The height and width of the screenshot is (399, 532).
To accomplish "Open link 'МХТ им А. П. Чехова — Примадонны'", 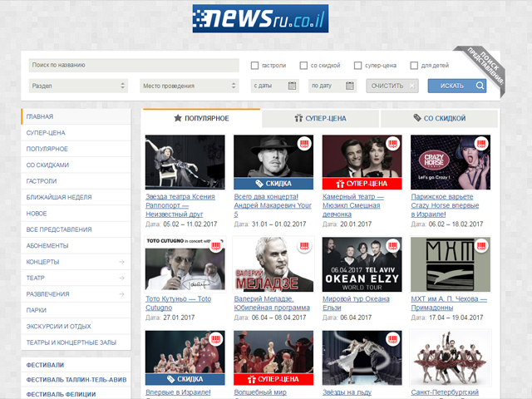I will 449,303.
